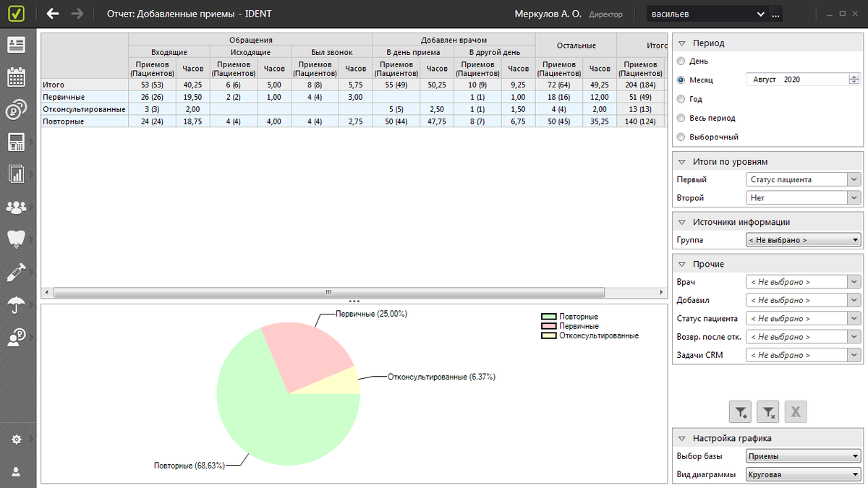Select the День period radio
868x488 pixels.
click(x=681, y=61)
